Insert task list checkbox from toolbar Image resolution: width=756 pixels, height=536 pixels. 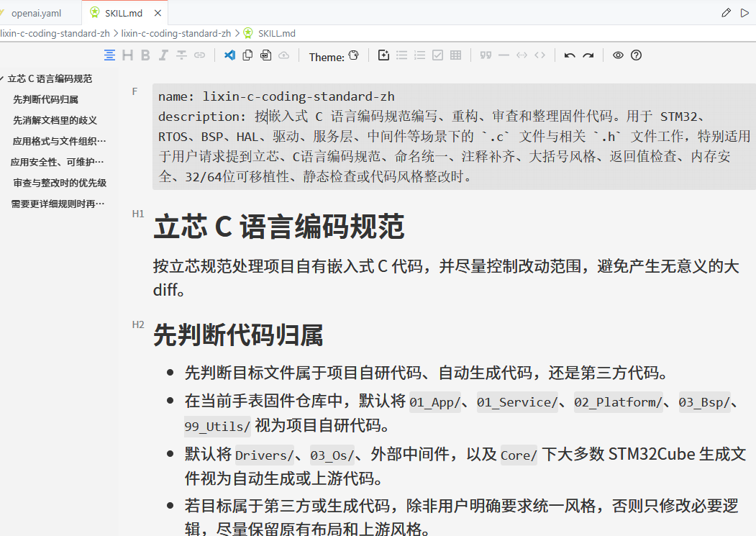[437, 55]
